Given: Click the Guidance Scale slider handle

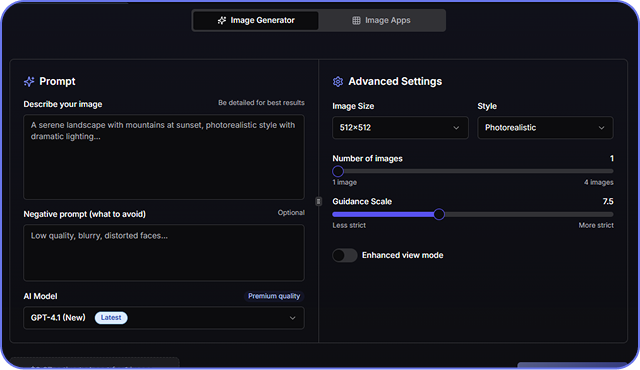Looking at the screenshot, I should click(439, 214).
